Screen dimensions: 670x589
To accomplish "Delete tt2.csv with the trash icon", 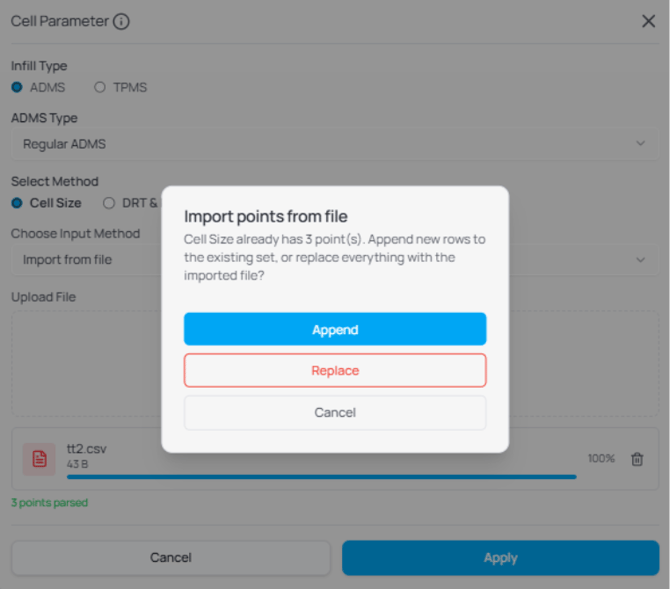I will tap(637, 459).
